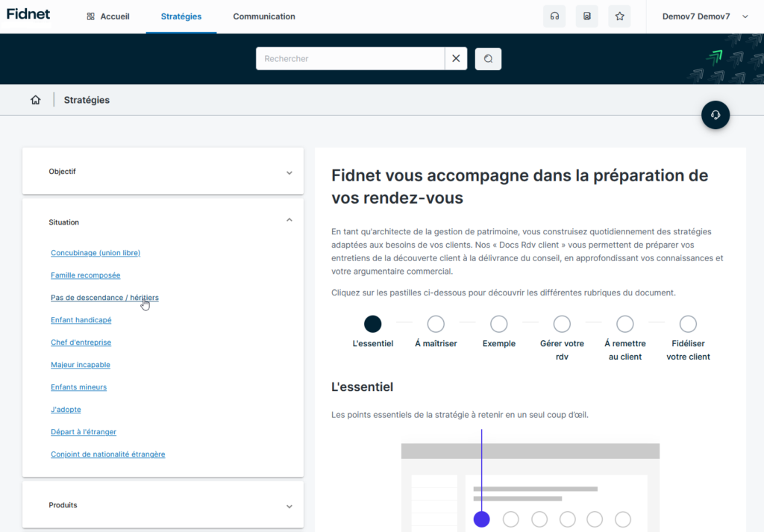This screenshot has width=764, height=532.
Task: Open the Demov7 Demov7 user menu
Action: click(705, 16)
